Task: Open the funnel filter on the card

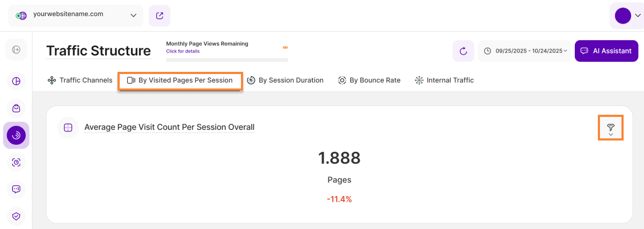Action: coord(610,128)
